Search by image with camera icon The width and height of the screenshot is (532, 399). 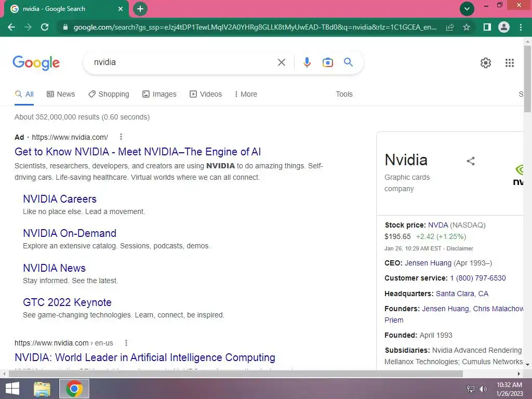[x=327, y=62]
